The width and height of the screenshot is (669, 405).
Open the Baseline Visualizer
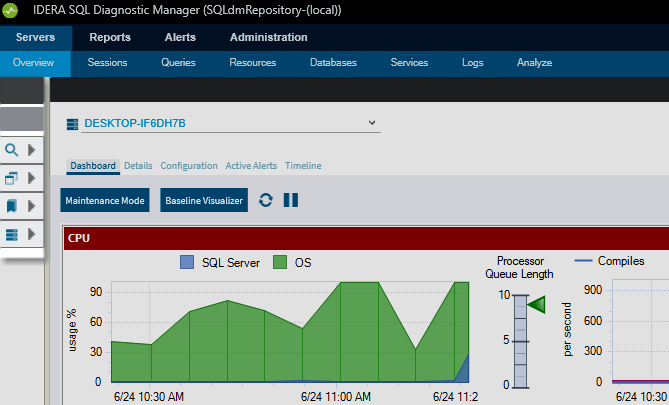click(204, 200)
